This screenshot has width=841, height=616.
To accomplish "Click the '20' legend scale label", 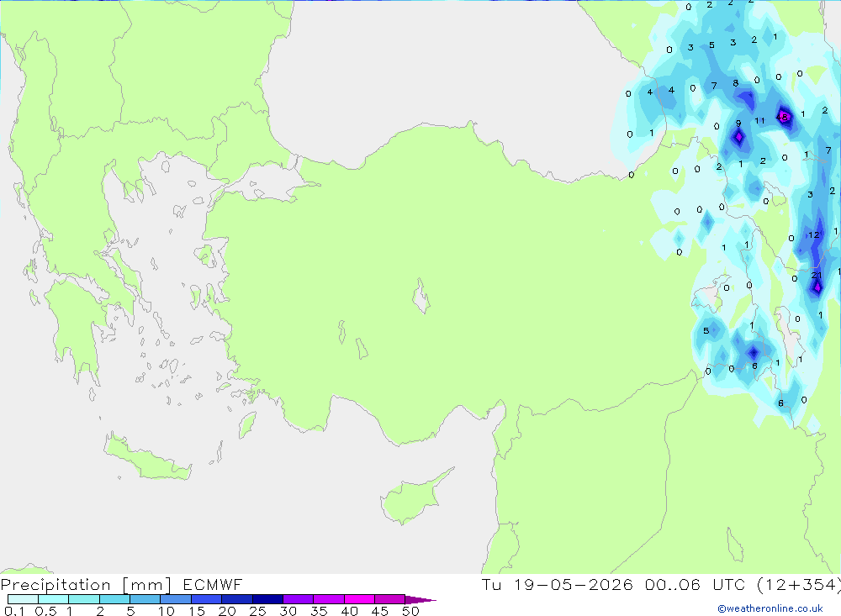I will (x=227, y=611).
